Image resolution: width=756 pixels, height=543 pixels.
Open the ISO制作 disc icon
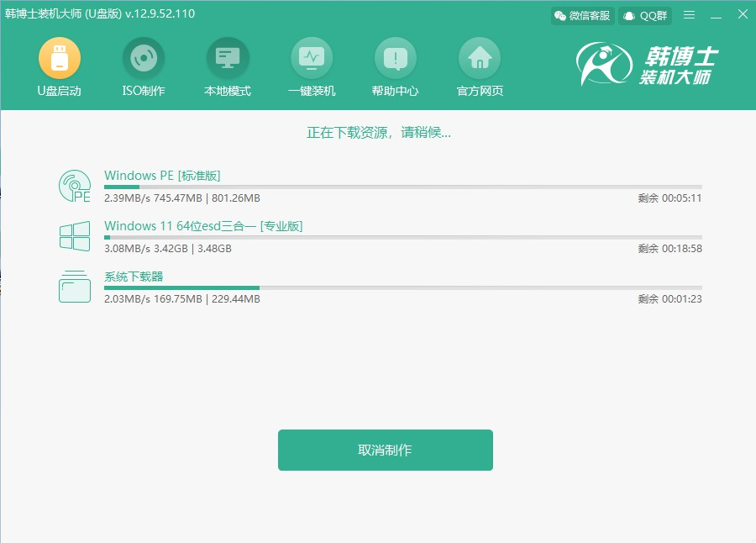(x=144, y=59)
